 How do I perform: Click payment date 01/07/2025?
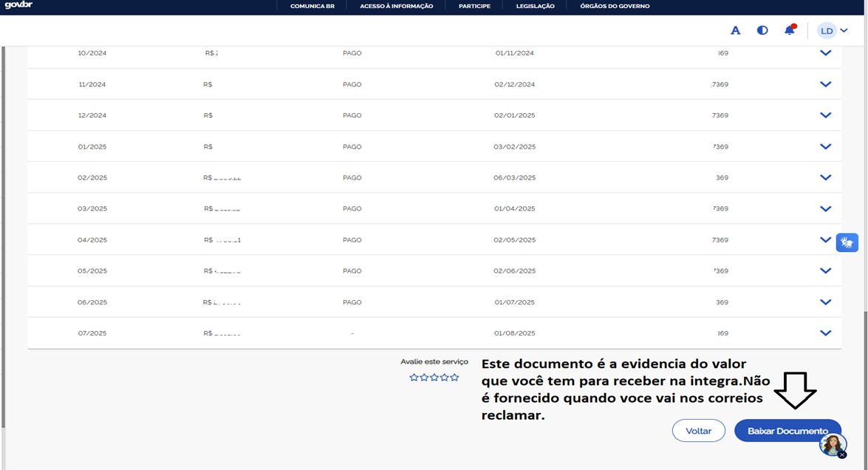click(514, 302)
